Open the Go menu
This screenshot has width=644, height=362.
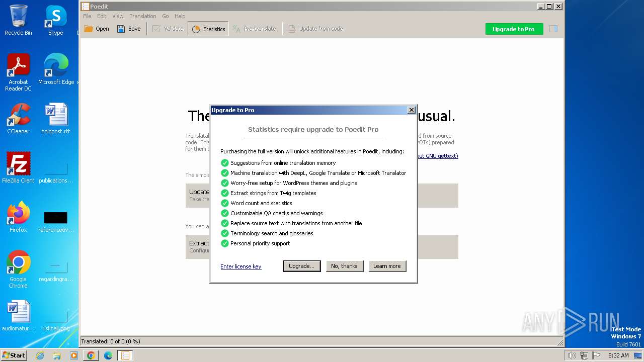point(166,16)
